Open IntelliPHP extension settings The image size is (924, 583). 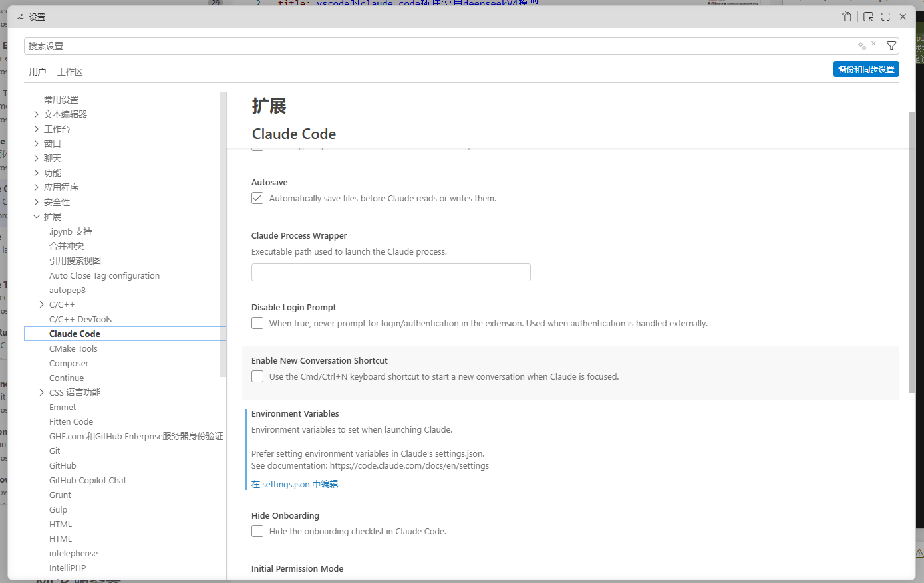[x=67, y=568]
